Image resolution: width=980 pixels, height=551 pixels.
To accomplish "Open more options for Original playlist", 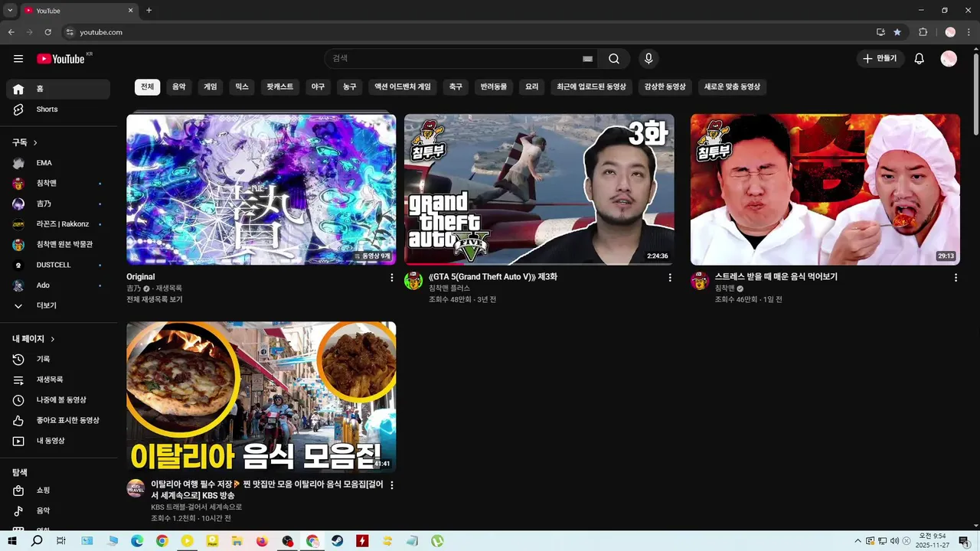I will click(x=392, y=278).
